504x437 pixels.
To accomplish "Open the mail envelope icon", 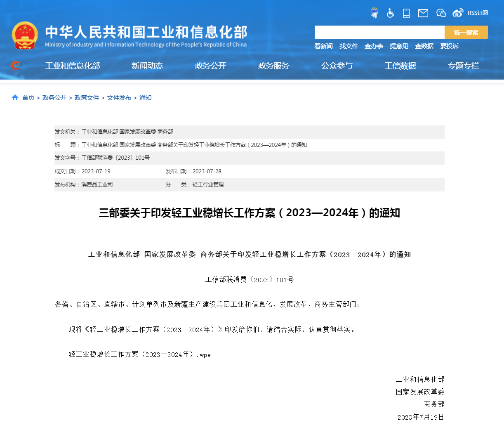I will (x=423, y=13).
